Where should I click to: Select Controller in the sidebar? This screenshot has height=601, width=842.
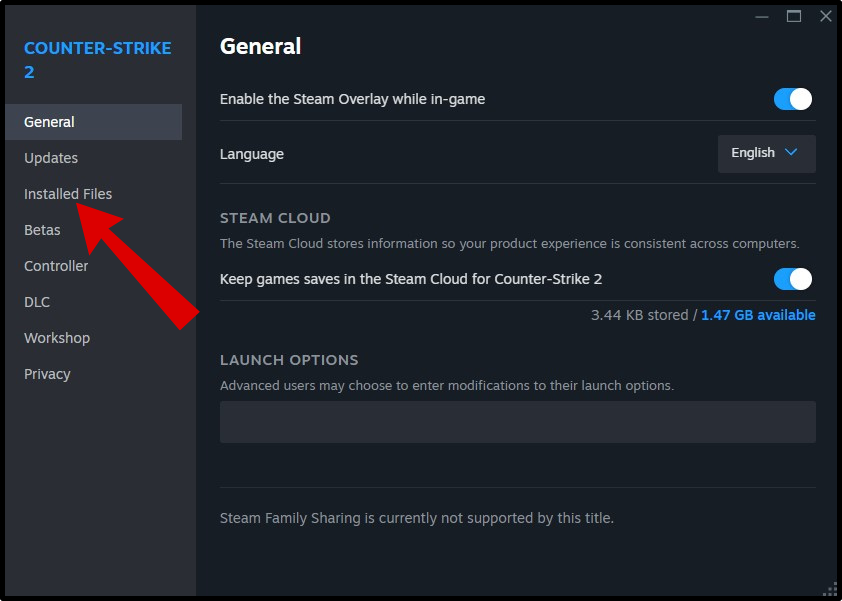click(x=56, y=266)
